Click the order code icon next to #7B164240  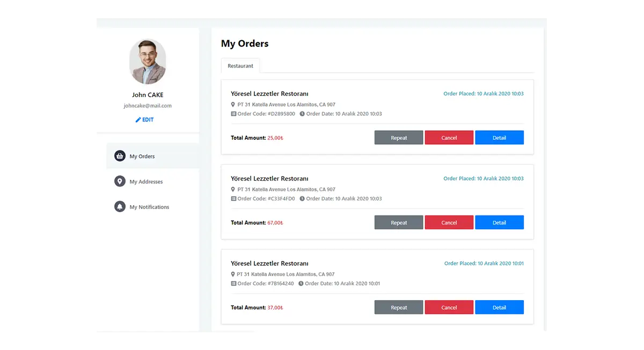pyautogui.click(x=233, y=283)
